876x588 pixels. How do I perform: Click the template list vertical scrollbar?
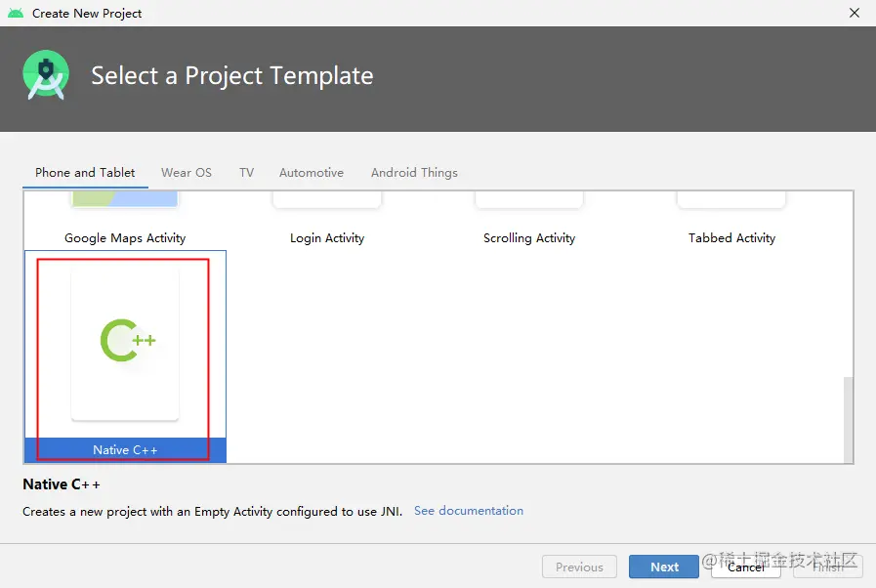(848, 419)
